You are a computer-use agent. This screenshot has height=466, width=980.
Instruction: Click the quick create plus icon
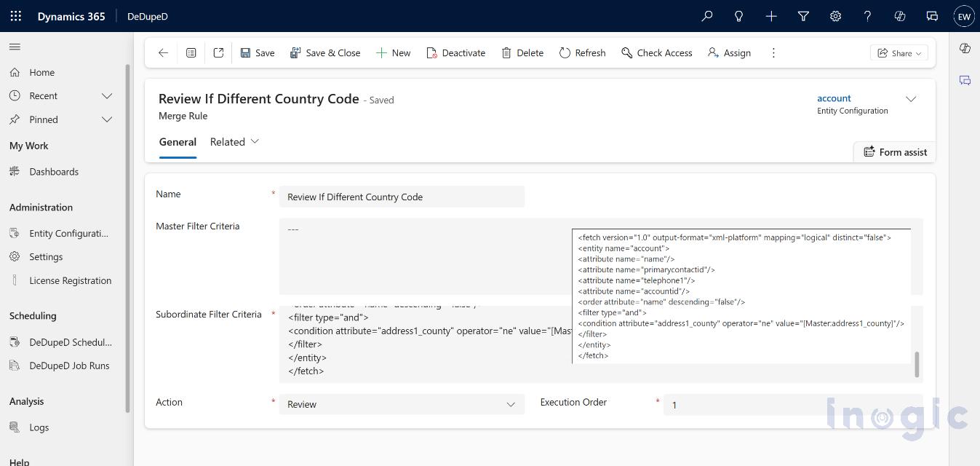(x=771, y=16)
